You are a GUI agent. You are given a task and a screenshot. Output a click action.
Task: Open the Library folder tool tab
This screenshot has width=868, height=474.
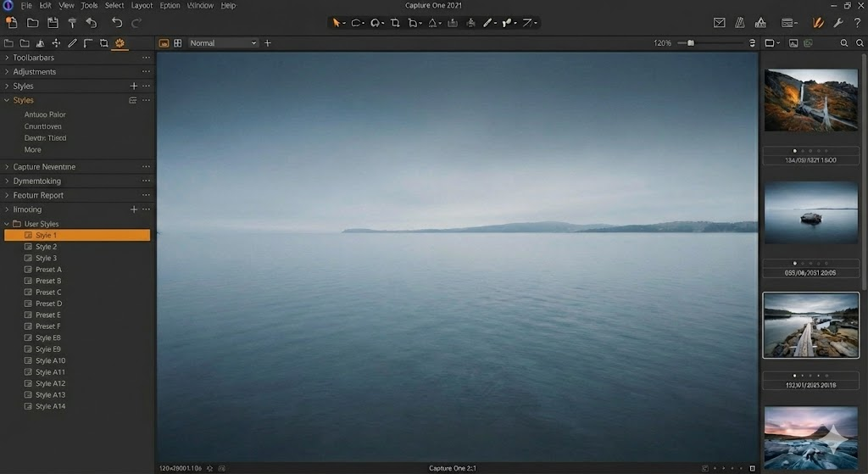[8, 42]
